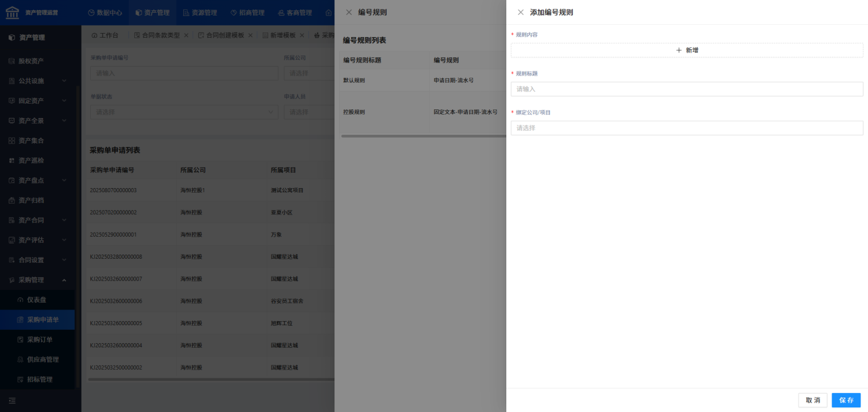This screenshot has height=412, width=868.
Task: Click the 采购订单 sidebar icon
Action: tap(20, 340)
